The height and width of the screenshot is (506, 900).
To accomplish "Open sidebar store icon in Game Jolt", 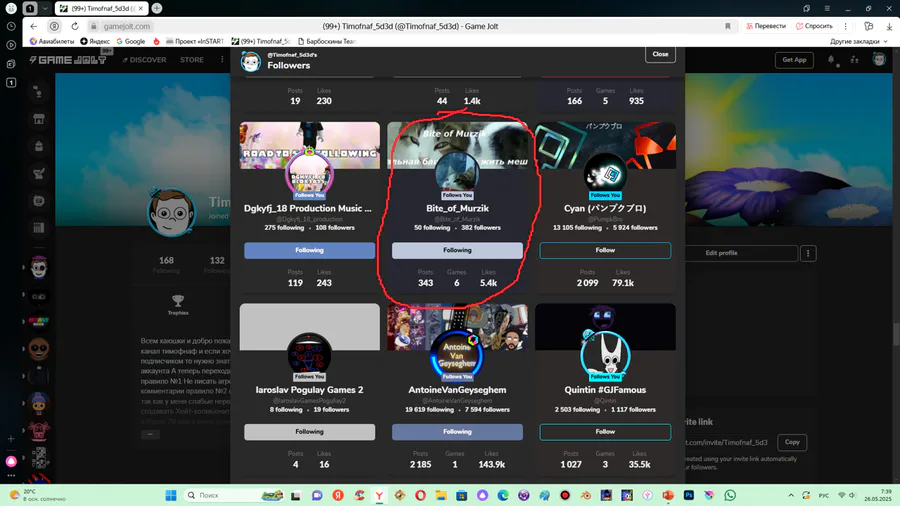I will 38,119.
